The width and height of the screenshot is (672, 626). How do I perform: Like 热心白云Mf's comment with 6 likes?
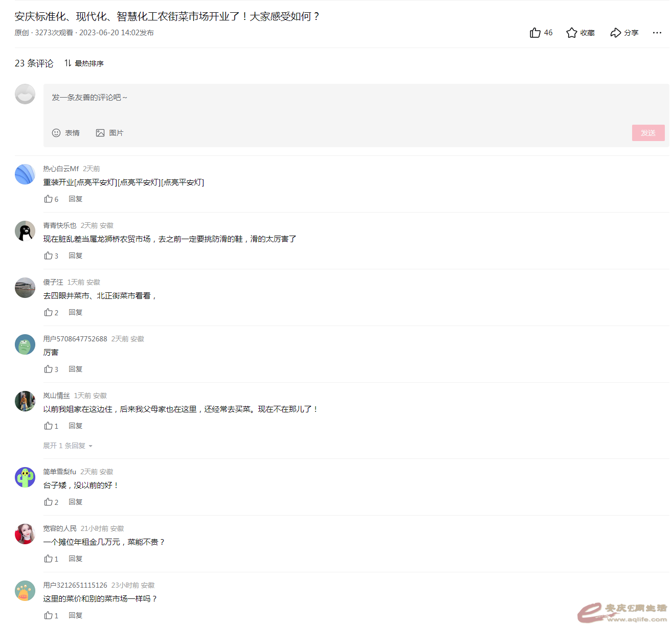[x=51, y=199]
